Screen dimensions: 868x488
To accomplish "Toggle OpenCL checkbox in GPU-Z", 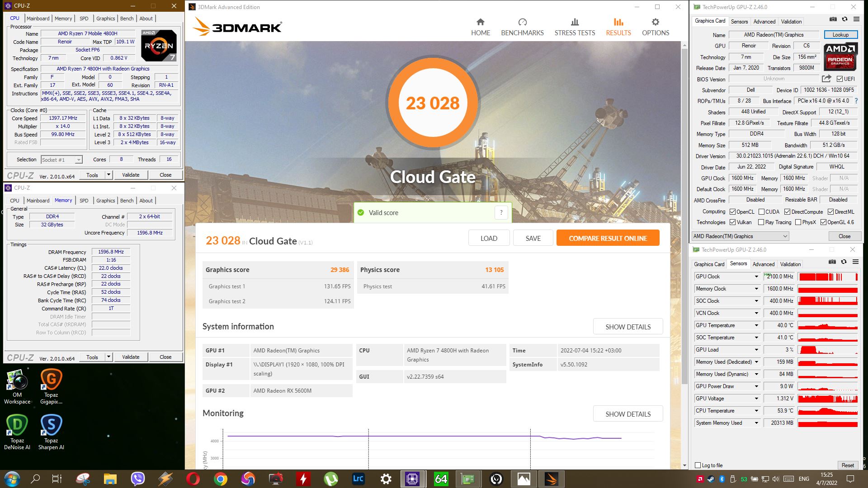I will (x=732, y=211).
